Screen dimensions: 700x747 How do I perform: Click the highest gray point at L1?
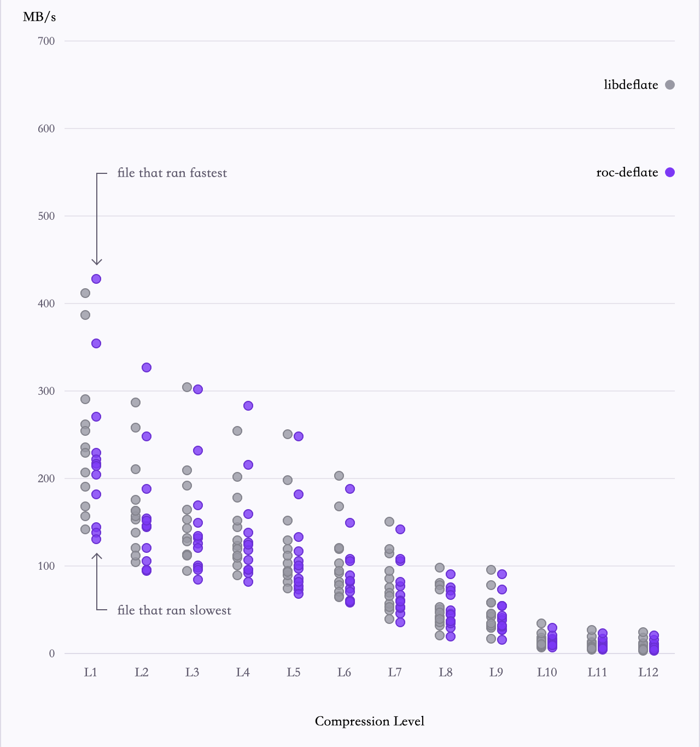85,293
